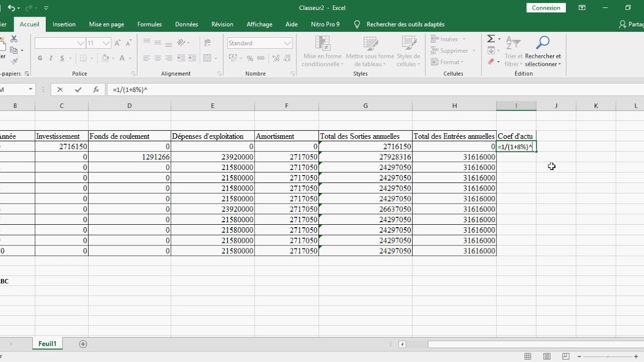Open the Affichage tab
Viewport: 644px width, 362px height.
pyautogui.click(x=260, y=24)
